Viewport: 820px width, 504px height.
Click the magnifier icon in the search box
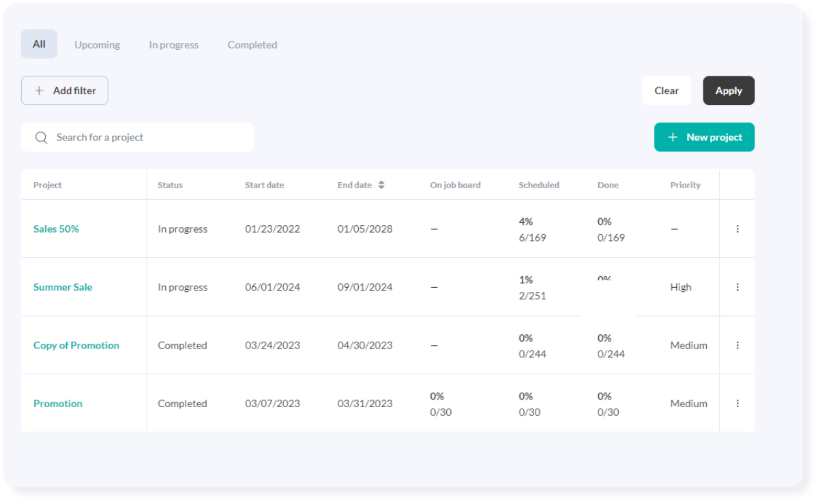(x=42, y=137)
